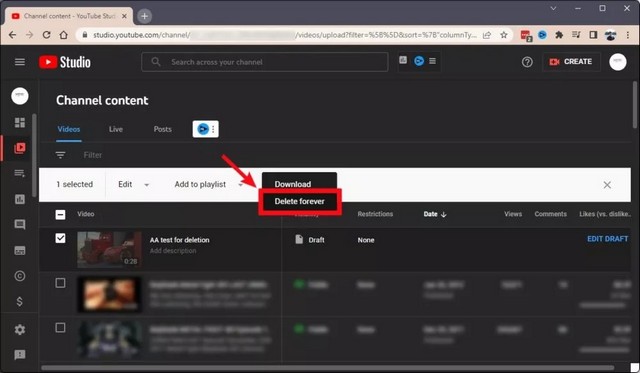Open Comments in the left sidebar
This screenshot has height=373, width=640.
(x=20, y=224)
